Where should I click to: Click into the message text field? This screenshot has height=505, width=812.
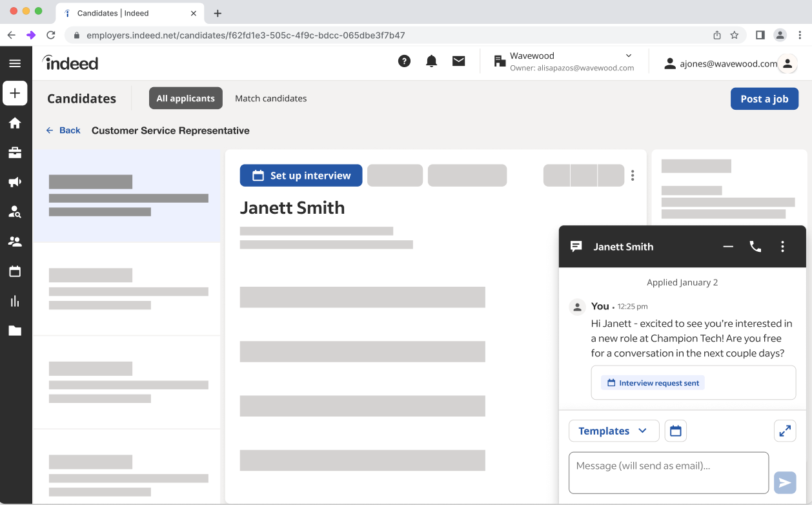[x=668, y=473]
